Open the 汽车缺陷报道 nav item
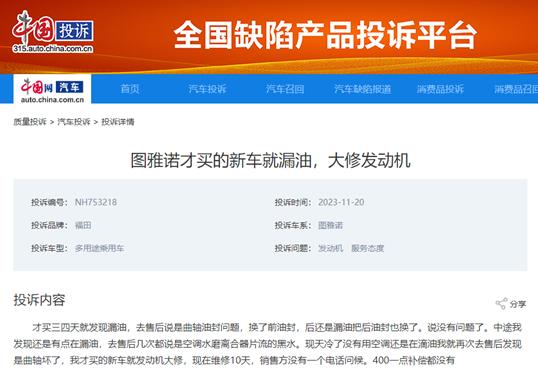The image size is (538, 370). pos(362,89)
